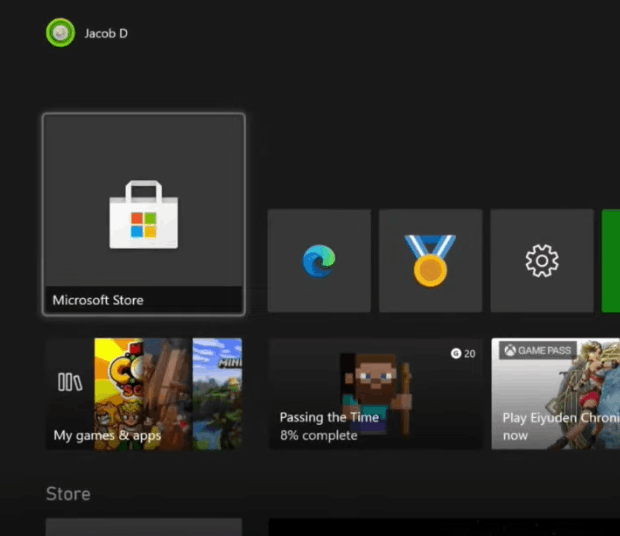
Task: Click the 20 gamerscore badge
Action: pyautogui.click(x=463, y=353)
